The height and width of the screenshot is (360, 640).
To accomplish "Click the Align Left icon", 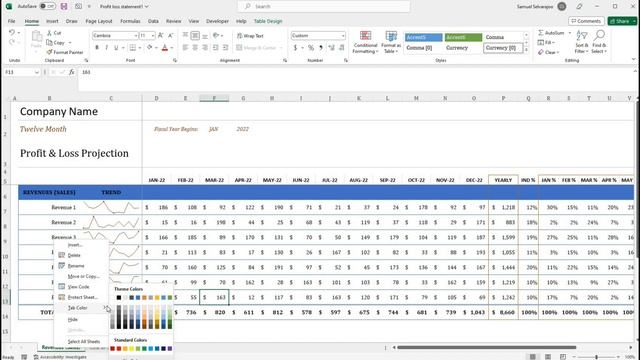I will tap(185, 48).
